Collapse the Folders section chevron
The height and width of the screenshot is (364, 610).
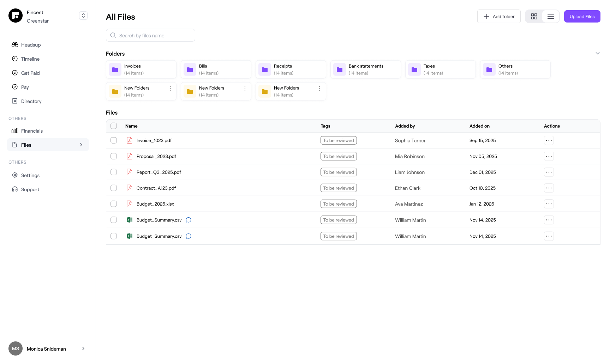tap(598, 53)
